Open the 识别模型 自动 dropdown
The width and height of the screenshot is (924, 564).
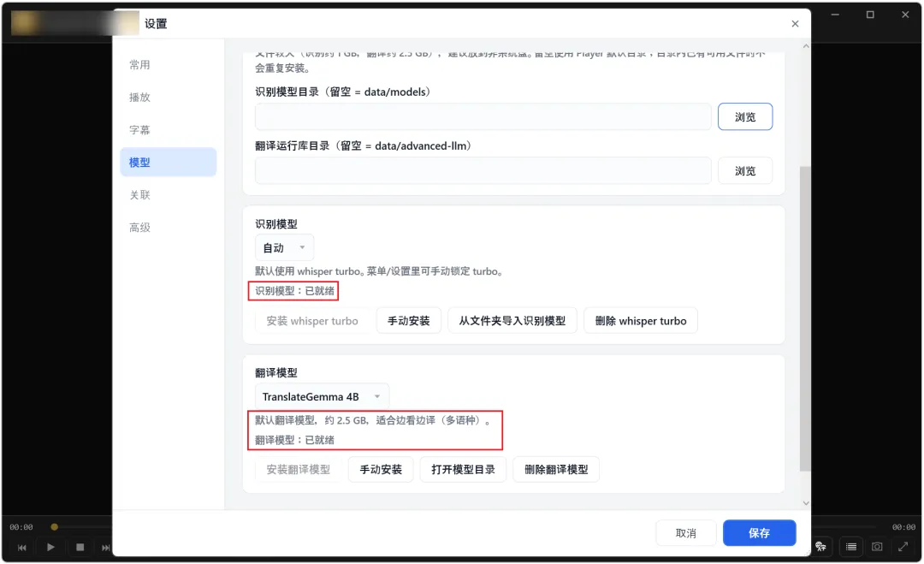click(x=284, y=247)
